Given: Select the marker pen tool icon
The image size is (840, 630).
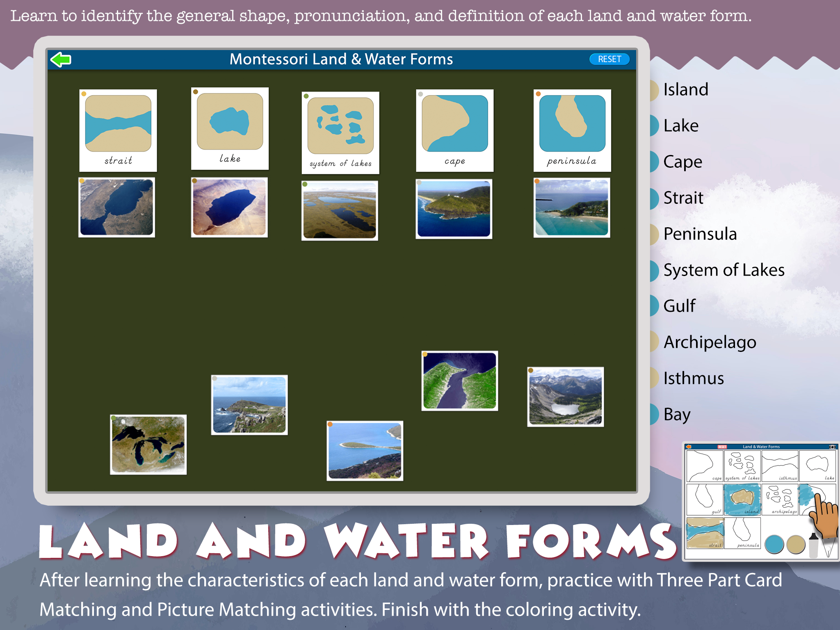Looking at the screenshot, I should click(814, 545).
